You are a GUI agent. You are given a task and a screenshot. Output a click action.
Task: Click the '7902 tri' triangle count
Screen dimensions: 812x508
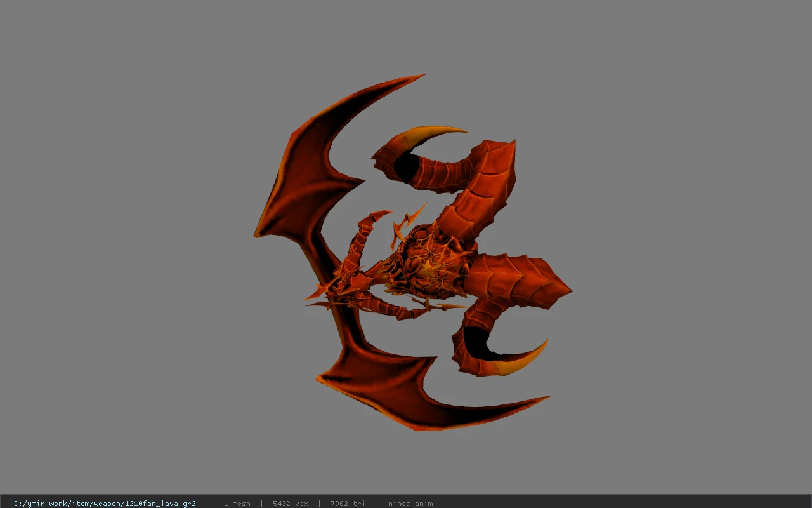[348, 504]
